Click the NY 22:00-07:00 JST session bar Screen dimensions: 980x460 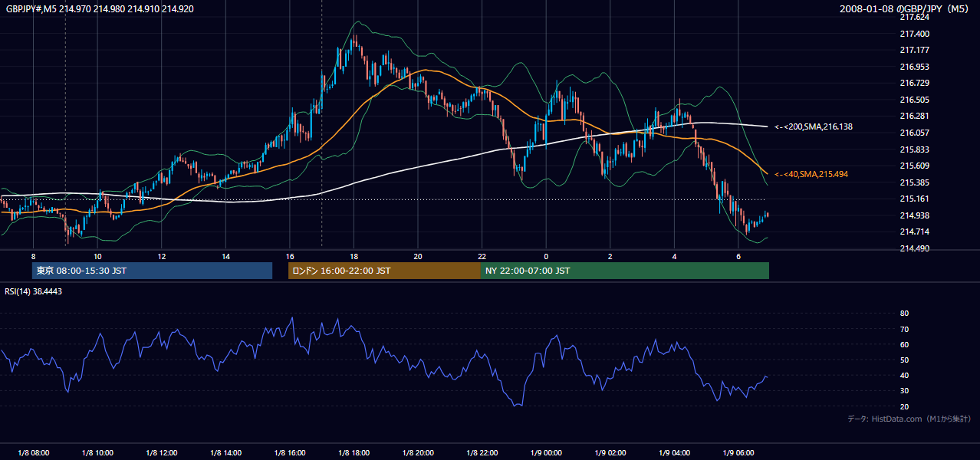[x=625, y=271]
